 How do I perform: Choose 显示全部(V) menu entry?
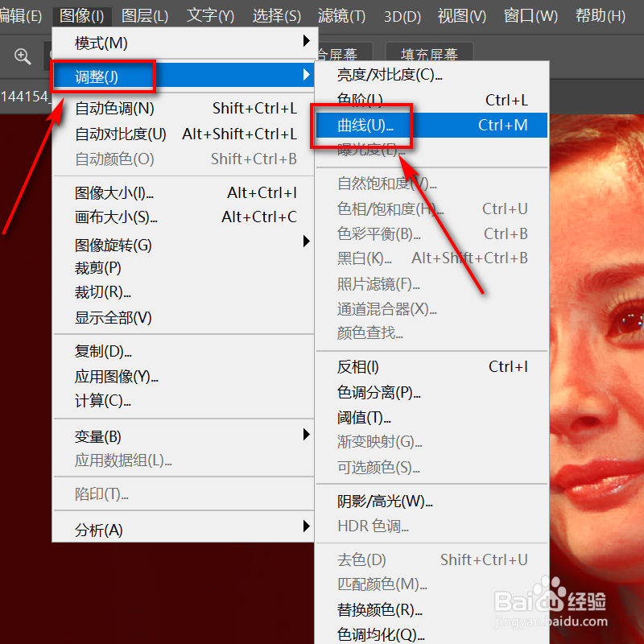pyautogui.click(x=184, y=317)
